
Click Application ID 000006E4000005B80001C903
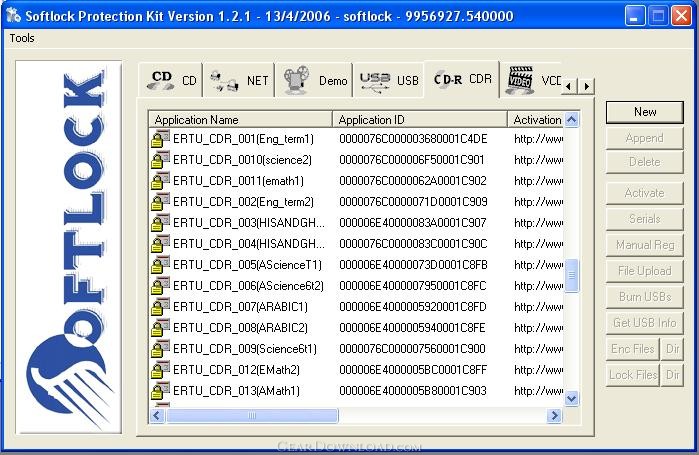tap(413, 391)
